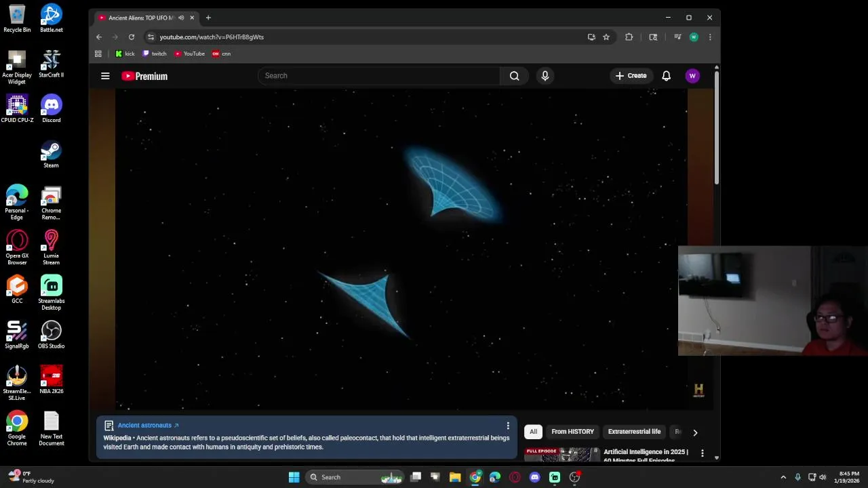Image resolution: width=868 pixels, height=488 pixels.
Task: Open the Chrome profile avatar
Action: tap(693, 37)
